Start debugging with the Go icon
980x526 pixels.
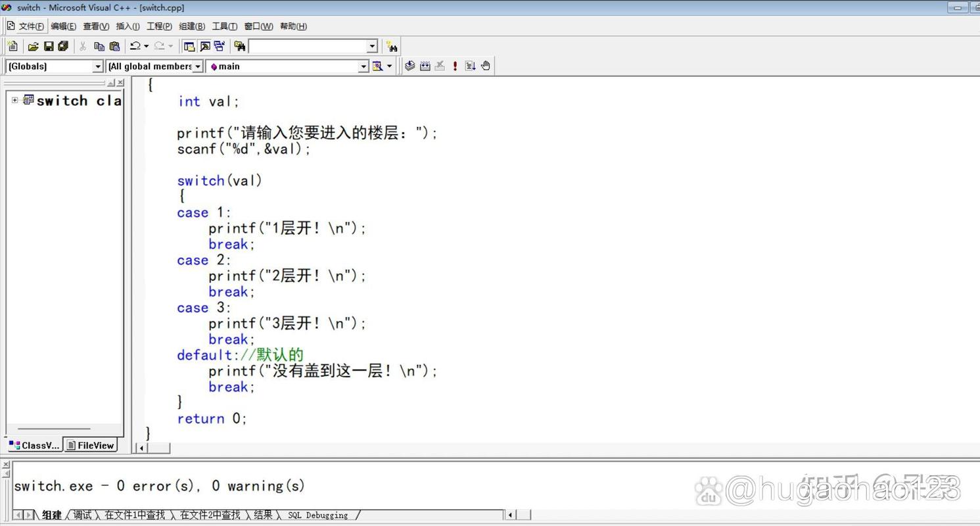point(469,66)
